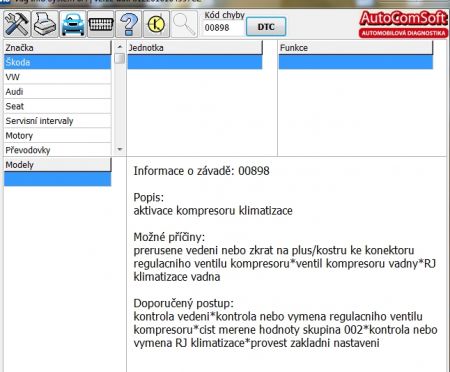Click the Značka column header
450x372 pixels.
57,48
